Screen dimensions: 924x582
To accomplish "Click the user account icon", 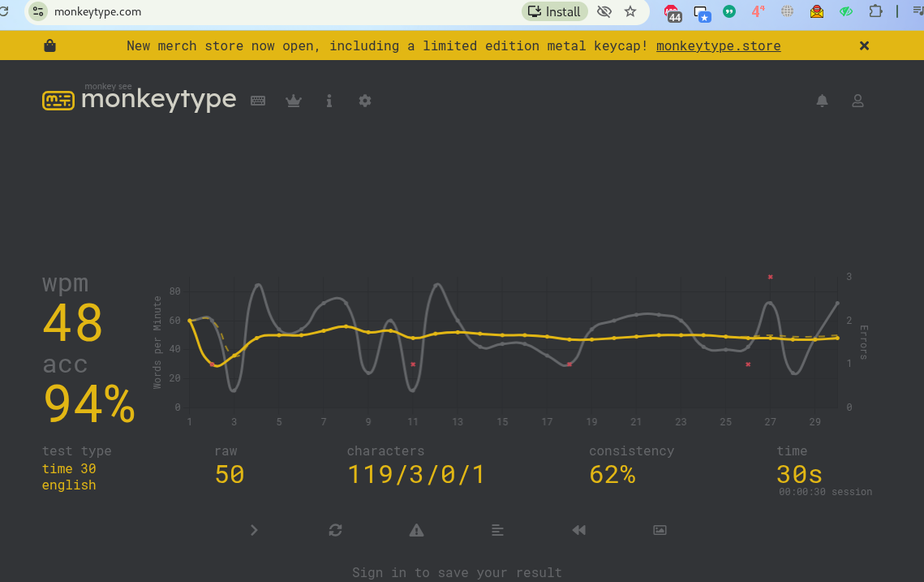I will coord(857,101).
